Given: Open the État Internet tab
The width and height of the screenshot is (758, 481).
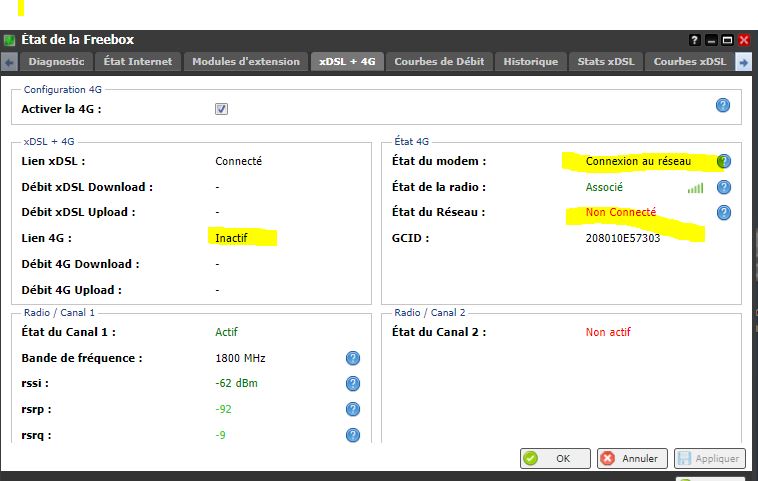Looking at the screenshot, I should pyautogui.click(x=138, y=62).
